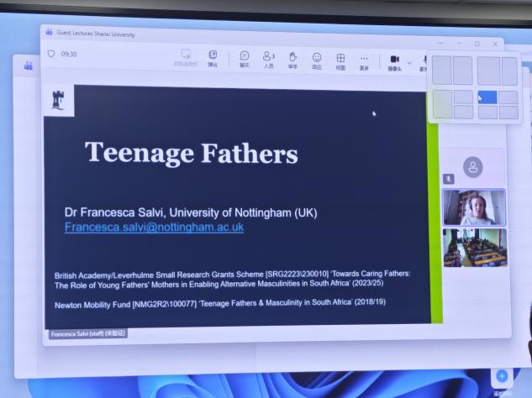The height and width of the screenshot is (398, 532).
Task: Open the Francesca.salvi@nottingham.ac.uk email link
Action: click(x=154, y=227)
